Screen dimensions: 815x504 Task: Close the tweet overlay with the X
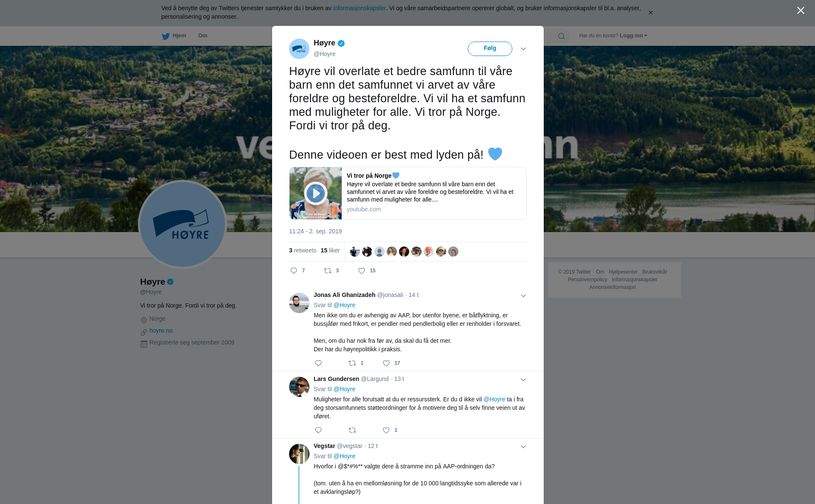[x=801, y=11]
